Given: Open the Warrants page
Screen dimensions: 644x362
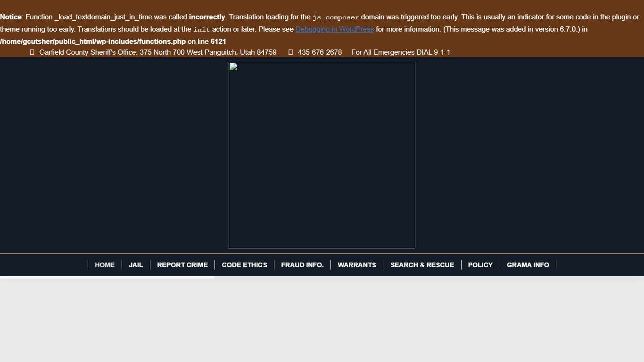Looking at the screenshot, I should [357, 265].
